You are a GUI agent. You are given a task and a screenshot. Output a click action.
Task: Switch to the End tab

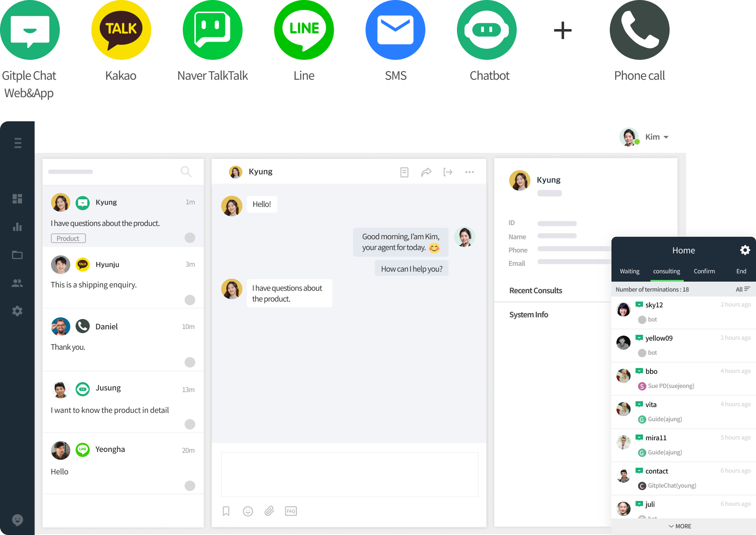click(x=741, y=271)
